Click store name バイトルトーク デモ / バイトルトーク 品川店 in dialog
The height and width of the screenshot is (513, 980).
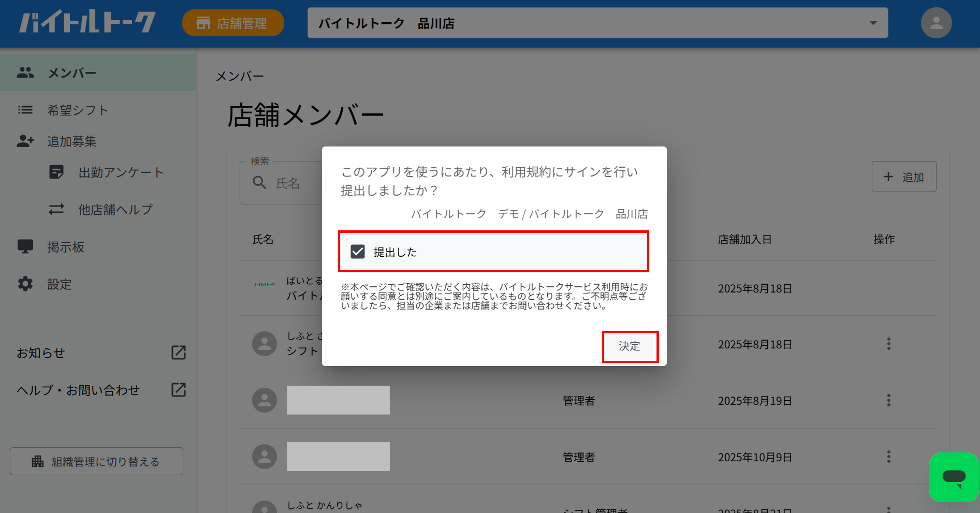(x=529, y=214)
